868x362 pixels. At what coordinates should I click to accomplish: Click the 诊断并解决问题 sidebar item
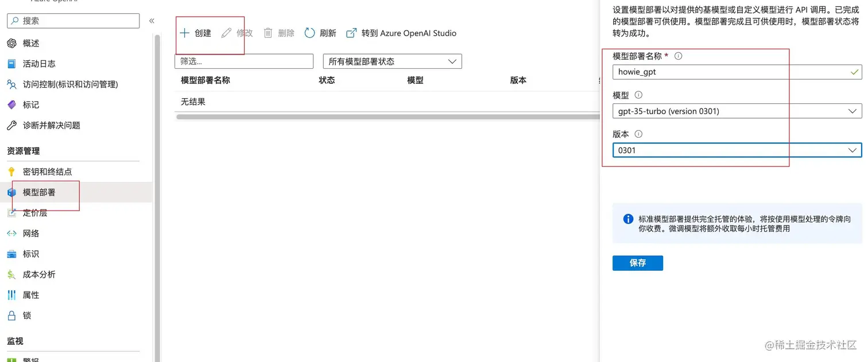coord(52,125)
